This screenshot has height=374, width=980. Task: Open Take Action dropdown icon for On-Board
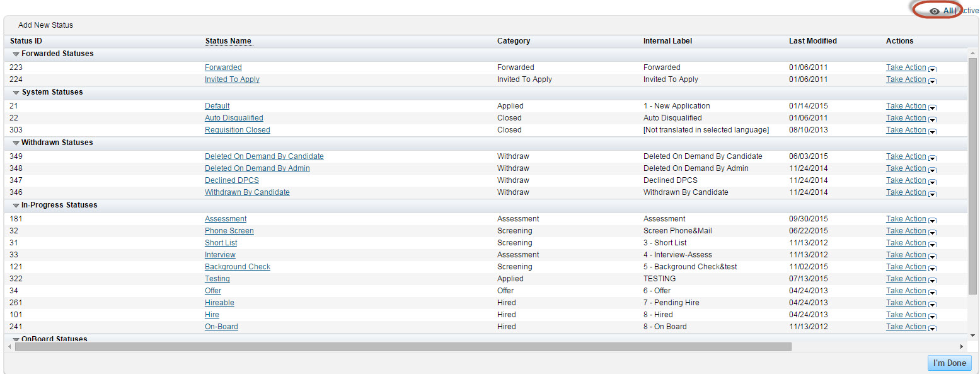pos(932,328)
